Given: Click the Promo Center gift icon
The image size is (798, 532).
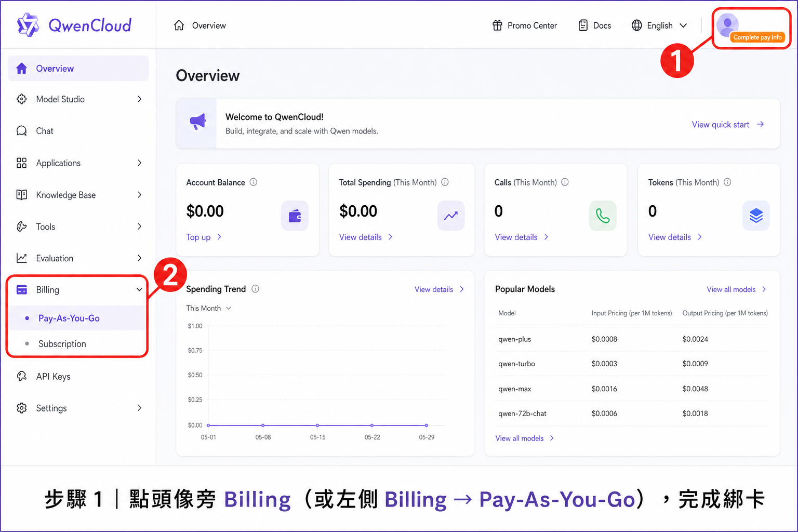Looking at the screenshot, I should [x=497, y=25].
